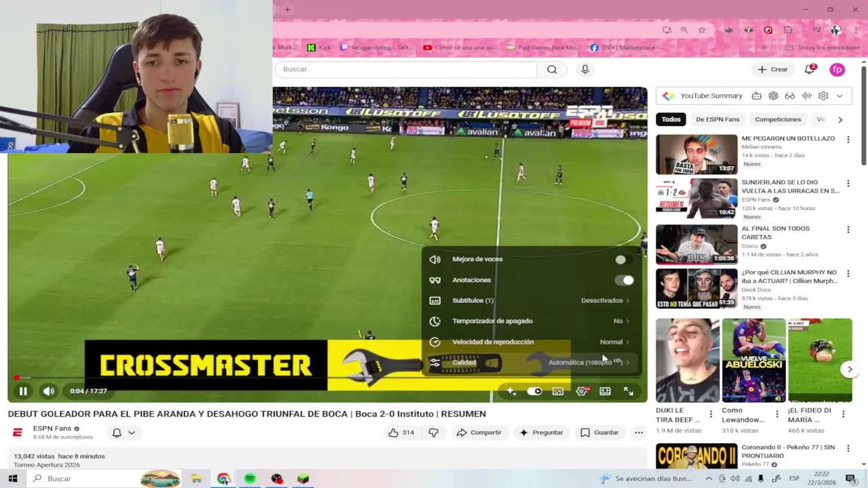Screen dimensions: 868x488
Task: Open the Subtítulos (1) submenu
Action: 530,300
